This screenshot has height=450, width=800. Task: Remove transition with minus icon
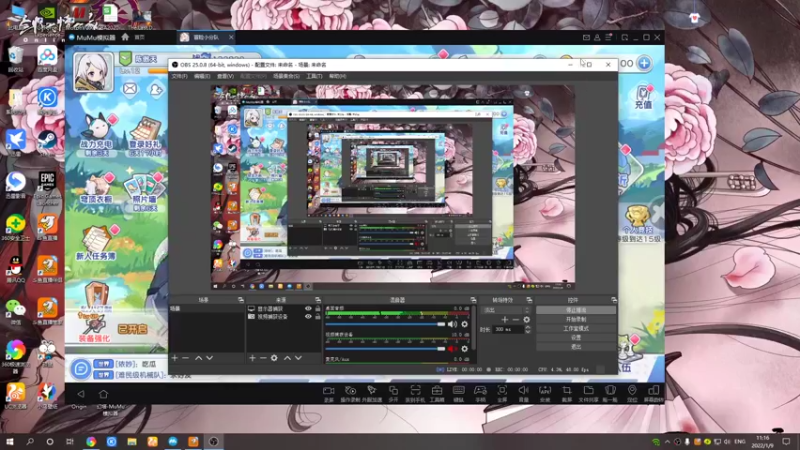(515, 320)
